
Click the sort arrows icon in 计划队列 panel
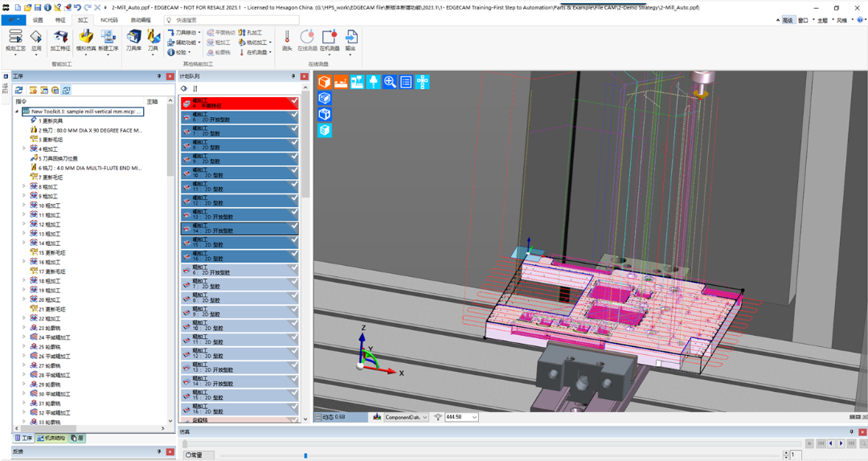(x=195, y=88)
